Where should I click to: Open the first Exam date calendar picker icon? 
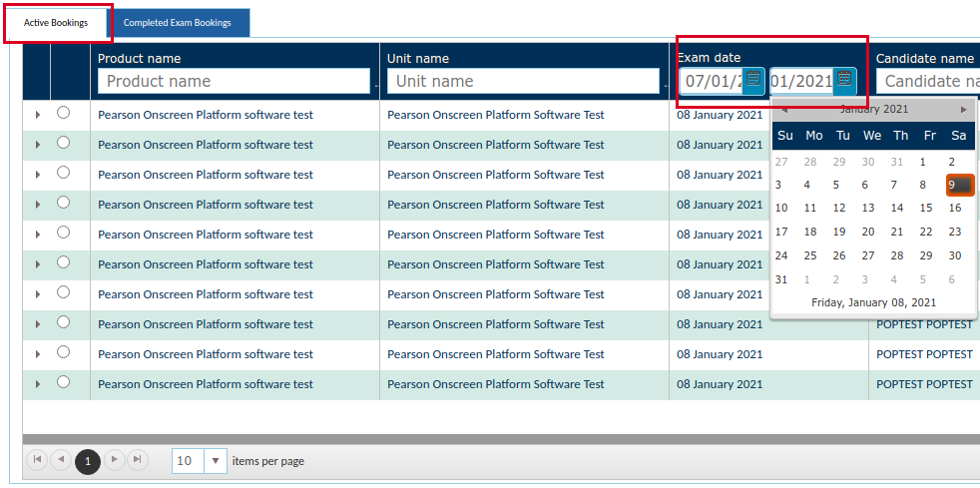[753, 80]
